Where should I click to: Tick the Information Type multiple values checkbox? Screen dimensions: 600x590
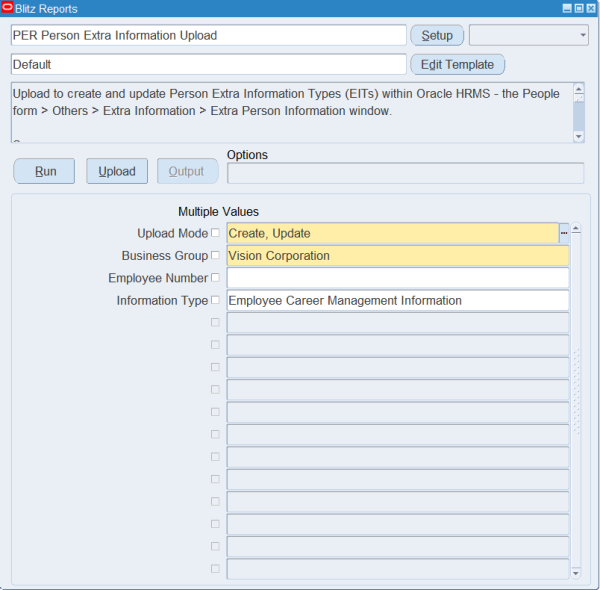click(215, 300)
